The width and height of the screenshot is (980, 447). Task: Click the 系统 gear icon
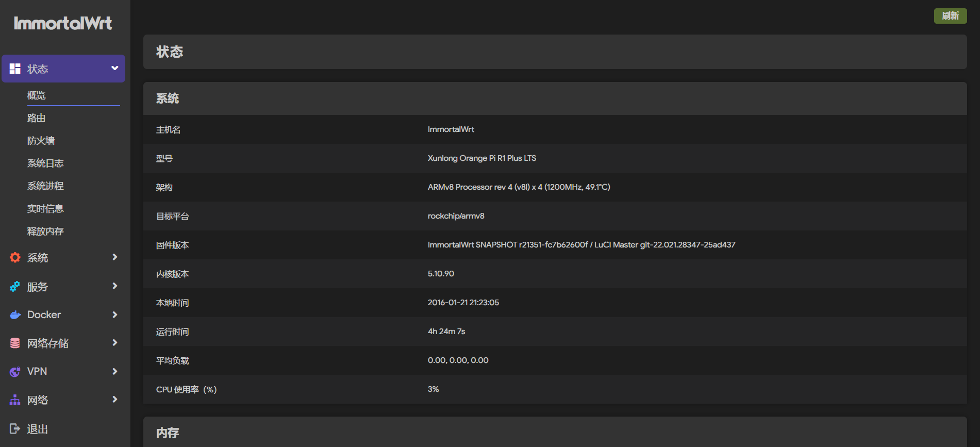point(15,257)
